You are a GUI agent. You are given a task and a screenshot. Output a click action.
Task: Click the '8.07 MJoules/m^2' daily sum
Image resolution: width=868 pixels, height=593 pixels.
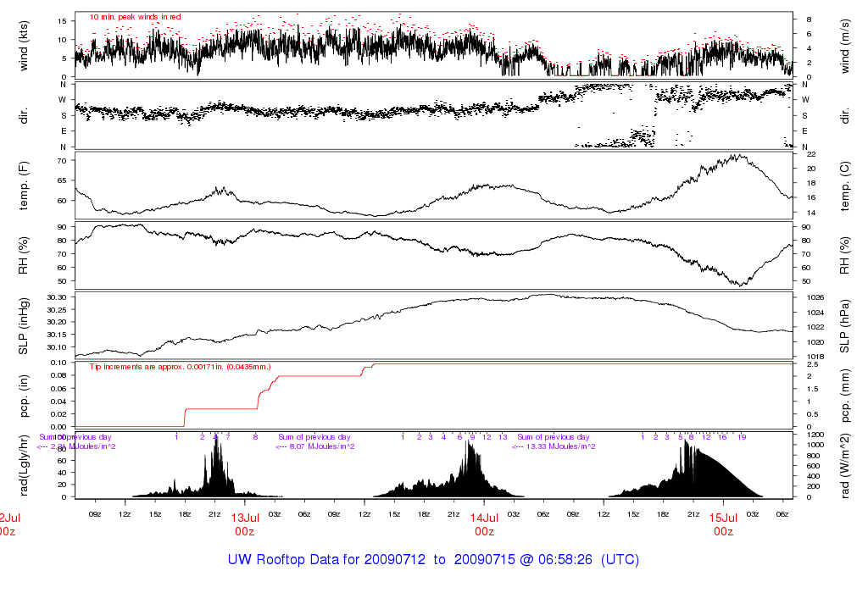tap(322, 446)
